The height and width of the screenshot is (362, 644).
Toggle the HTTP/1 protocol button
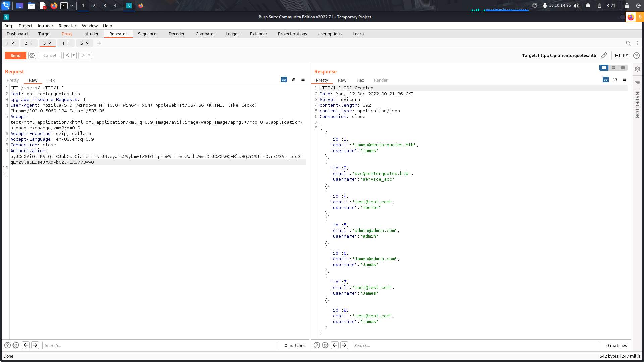[x=622, y=55]
